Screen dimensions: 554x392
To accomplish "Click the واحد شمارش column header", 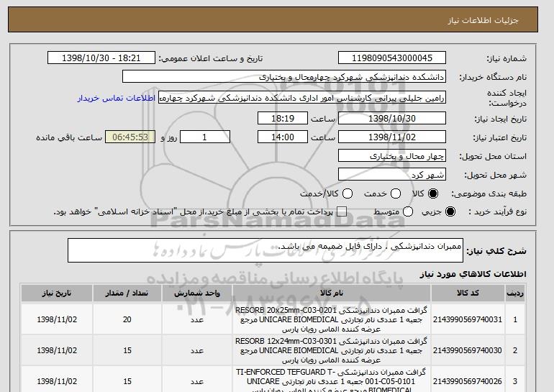I will point(197,293).
